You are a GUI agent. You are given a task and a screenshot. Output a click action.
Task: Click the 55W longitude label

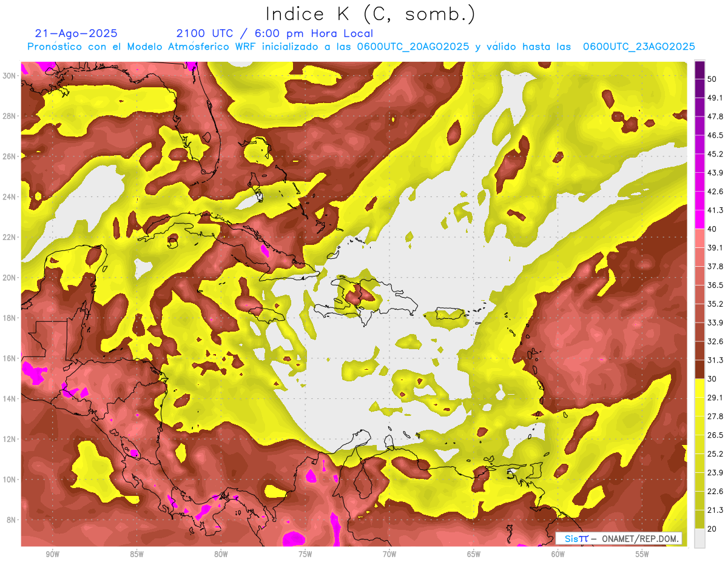coord(642,554)
